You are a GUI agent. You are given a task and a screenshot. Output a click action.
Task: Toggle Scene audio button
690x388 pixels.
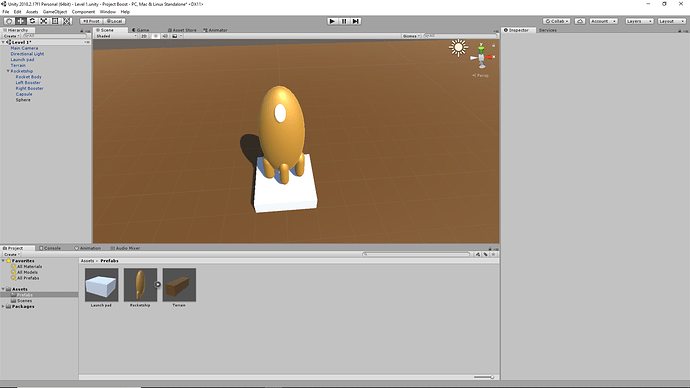point(165,36)
